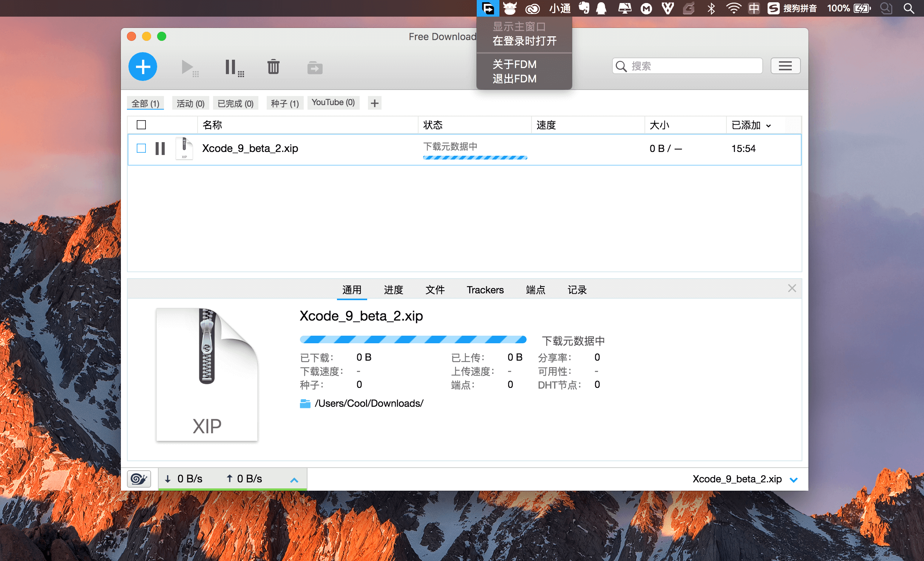Filter by YouTube (0) tag

333,102
